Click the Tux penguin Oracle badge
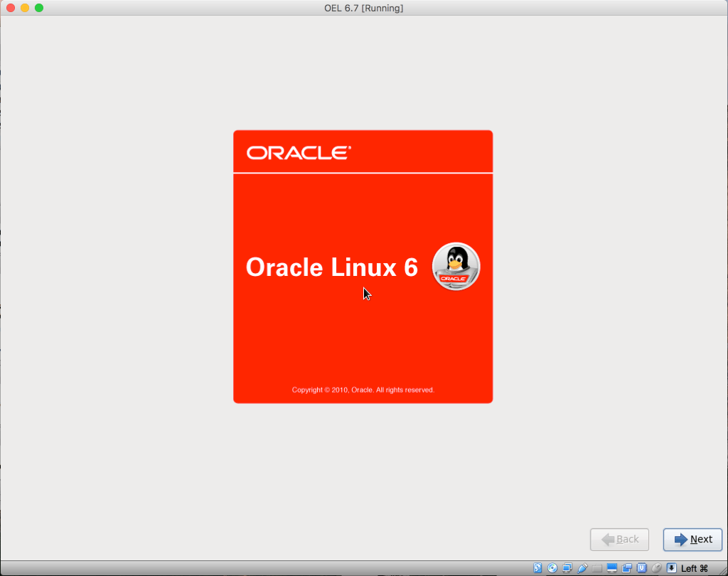The width and height of the screenshot is (728, 576). [x=456, y=266]
